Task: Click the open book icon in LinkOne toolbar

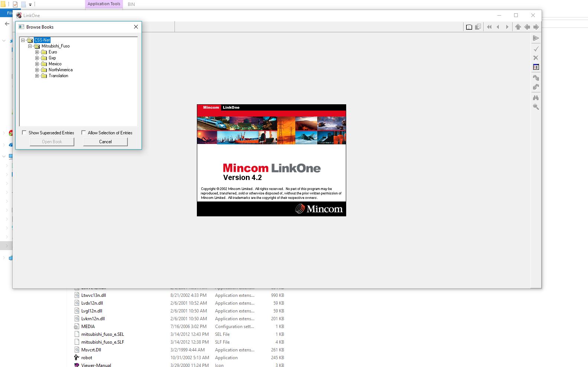Action: [x=469, y=27]
